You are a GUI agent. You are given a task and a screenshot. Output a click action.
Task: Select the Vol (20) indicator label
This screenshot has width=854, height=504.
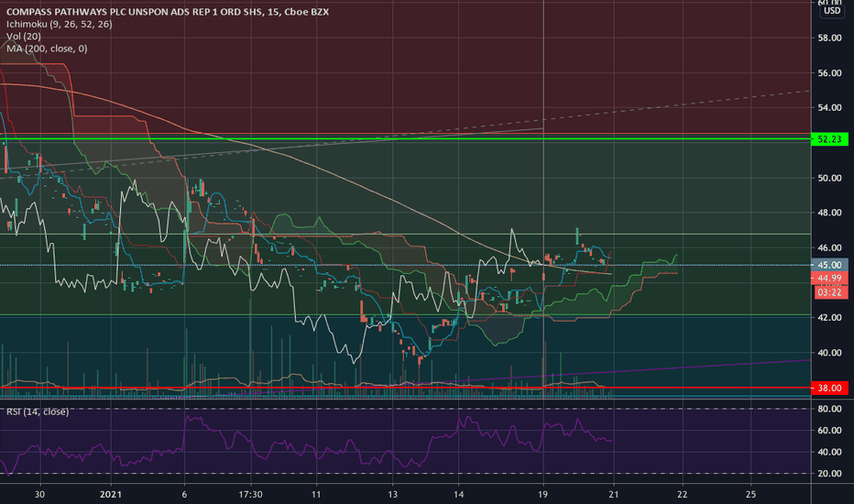[x=24, y=36]
